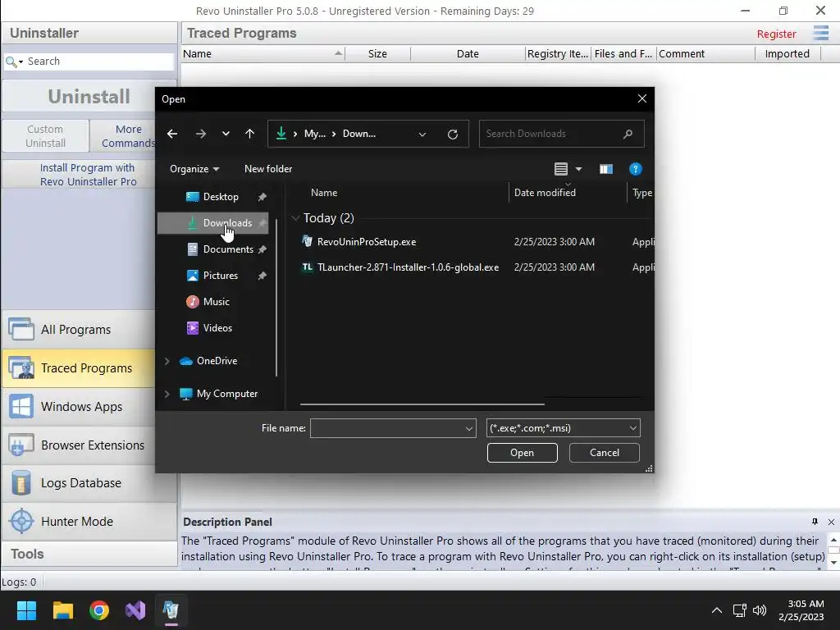Close the Description Panel
This screenshot has width=840, height=630.
tap(831, 522)
